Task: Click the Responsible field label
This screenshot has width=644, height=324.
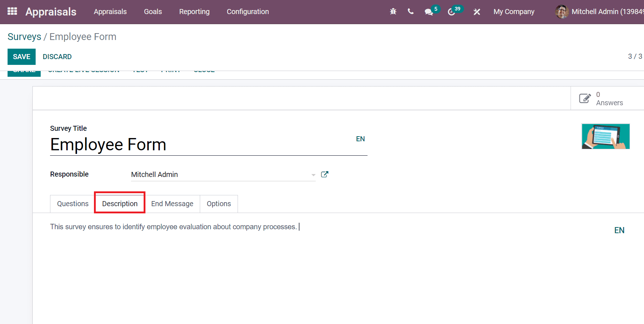Action: [x=69, y=174]
